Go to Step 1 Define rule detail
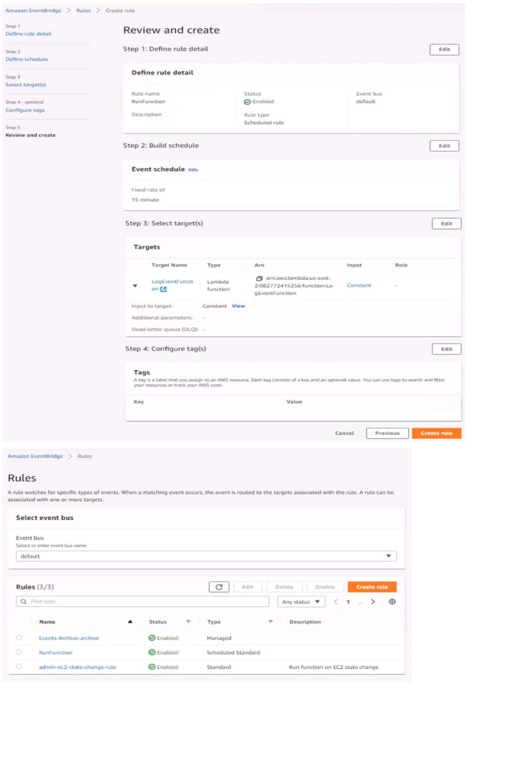Image resolution: width=532 pixels, height=776 pixels. 29,34
